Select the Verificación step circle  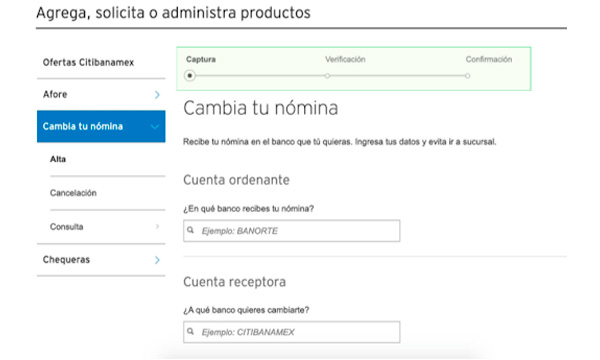[327, 76]
